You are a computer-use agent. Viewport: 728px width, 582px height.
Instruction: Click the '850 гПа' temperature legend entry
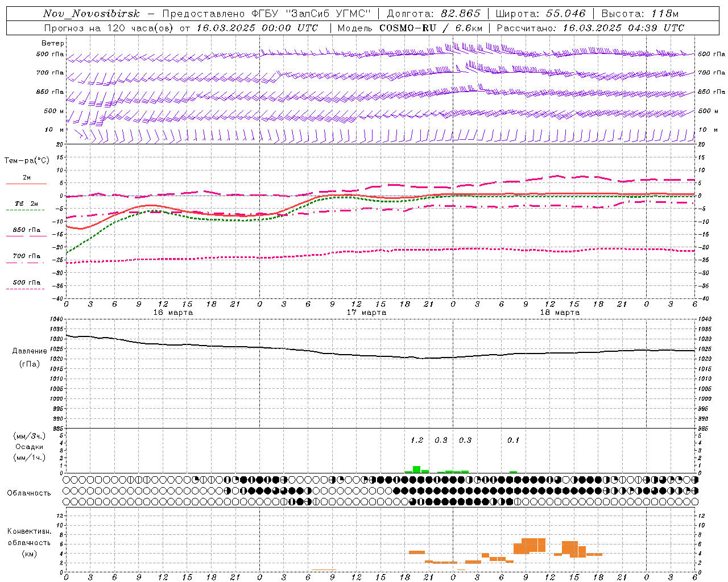coord(27,230)
